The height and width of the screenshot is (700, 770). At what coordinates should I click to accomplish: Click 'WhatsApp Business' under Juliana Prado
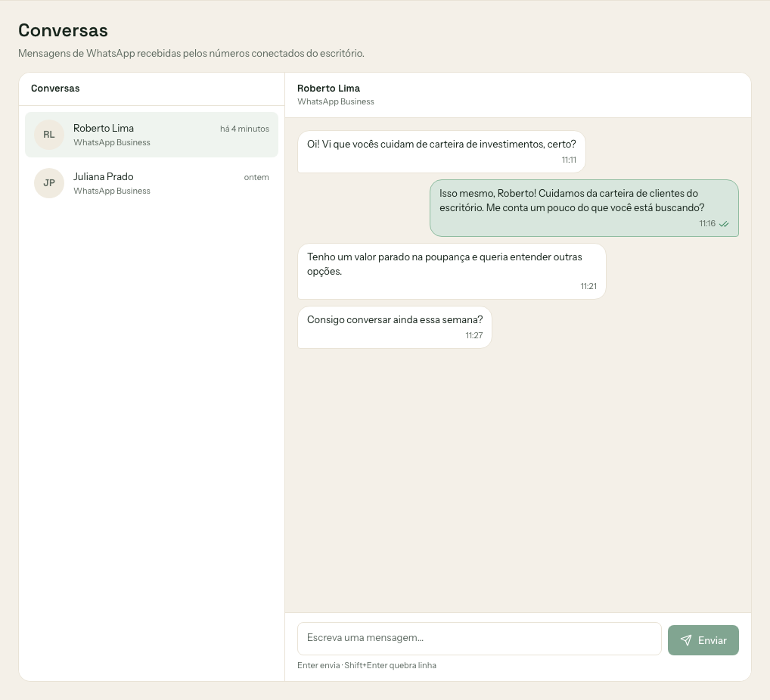point(112,191)
